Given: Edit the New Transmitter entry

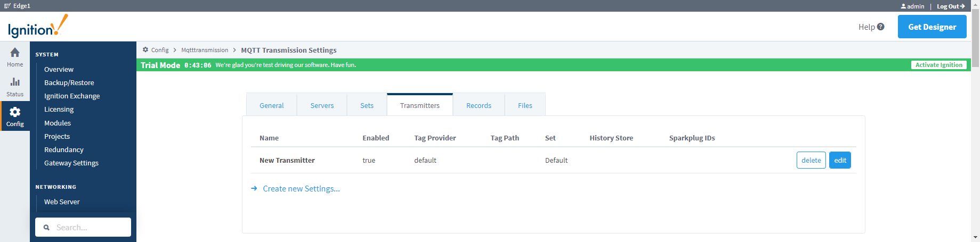Looking at the screenshot, I should point(840,160).
